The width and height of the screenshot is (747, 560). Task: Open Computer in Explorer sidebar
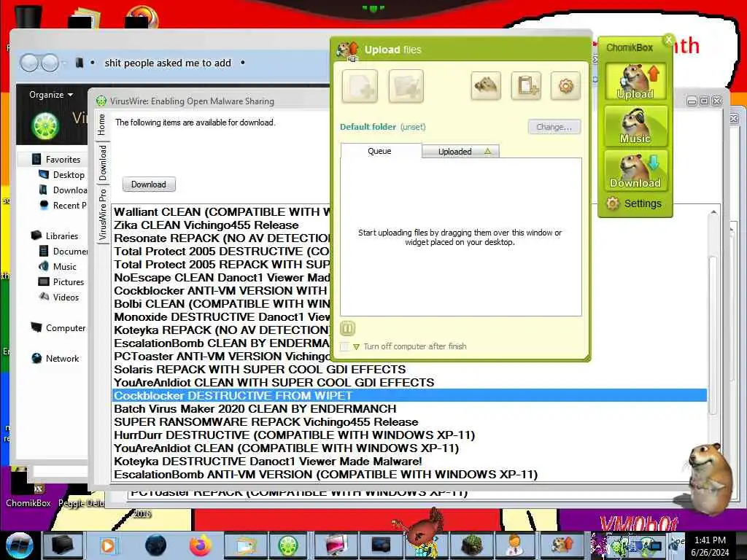coord(58,328)
